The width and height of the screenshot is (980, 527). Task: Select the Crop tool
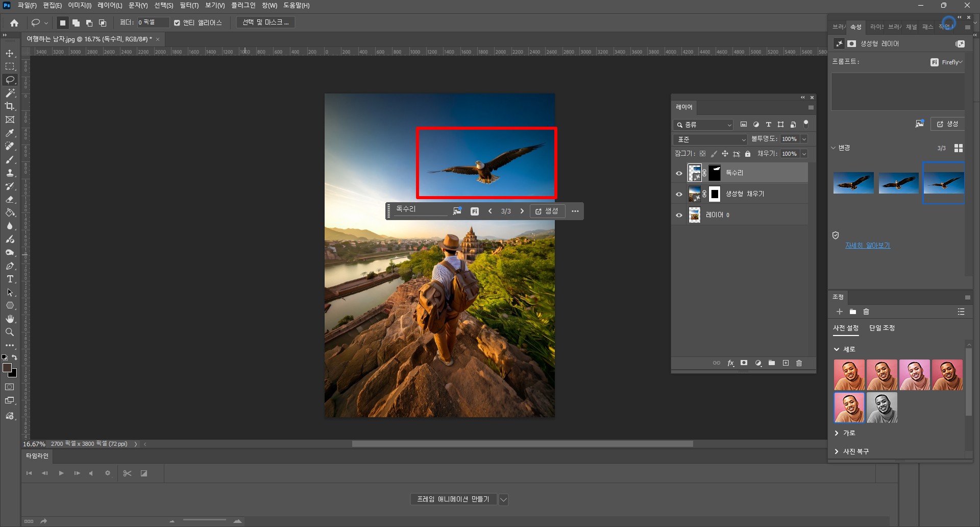(10, 106)
